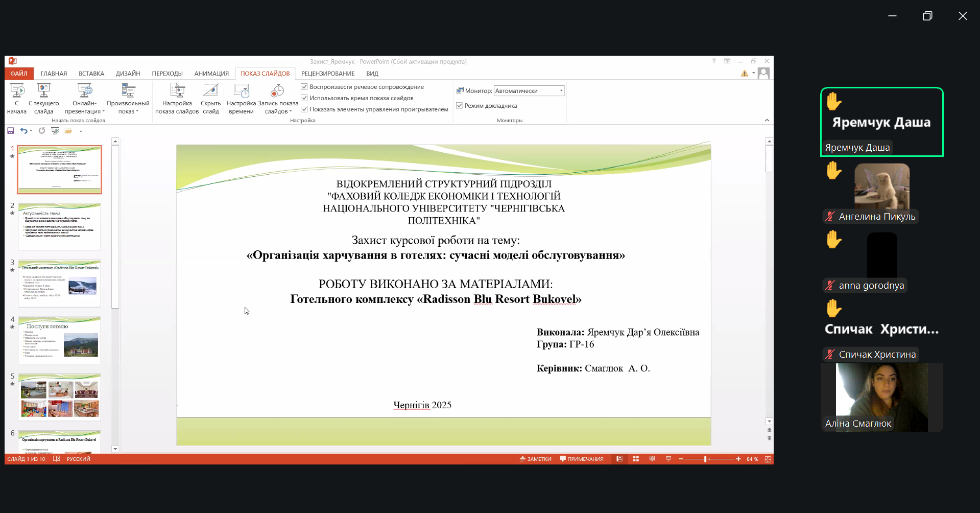Click the save icon in quick access toolbar
This screenshot has height=513, width=980.
[x=11, y=131]
